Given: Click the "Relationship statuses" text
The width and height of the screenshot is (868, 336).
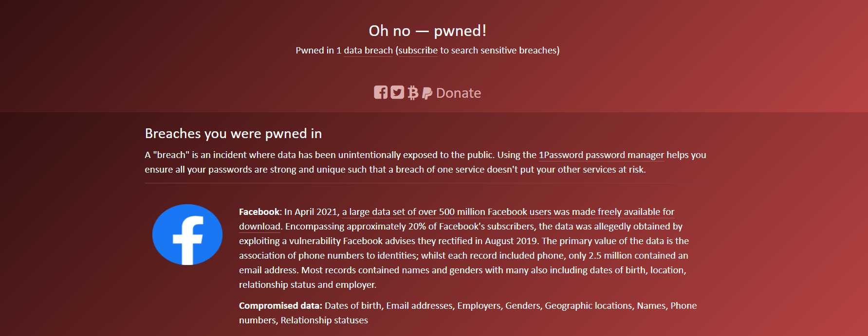Looking at the screenshot, I should pos(324,320).
